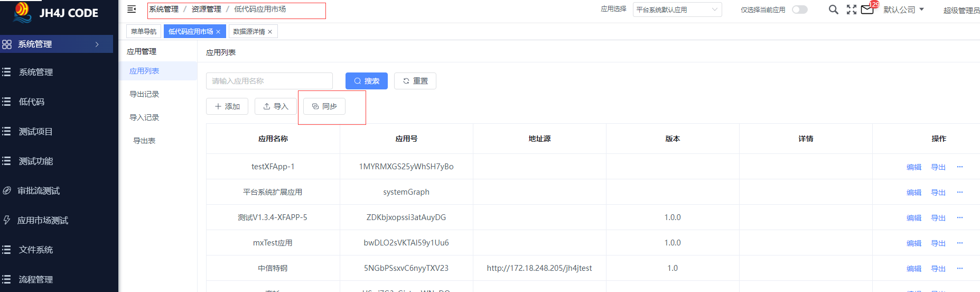
Task: Close the 数据源详情 tab
Action: 270,32
